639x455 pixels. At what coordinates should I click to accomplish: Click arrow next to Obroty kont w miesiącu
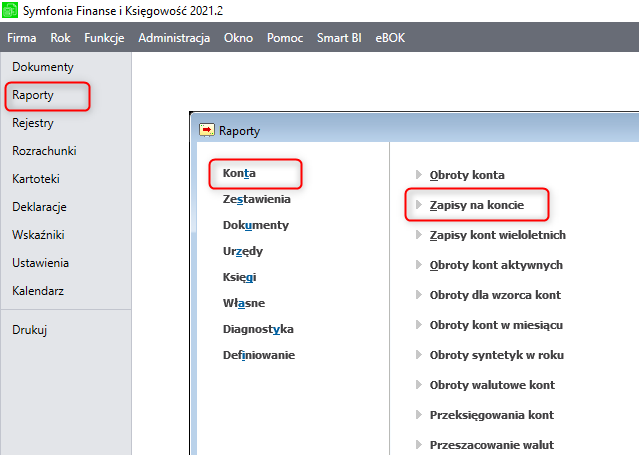tap(419, 325)
